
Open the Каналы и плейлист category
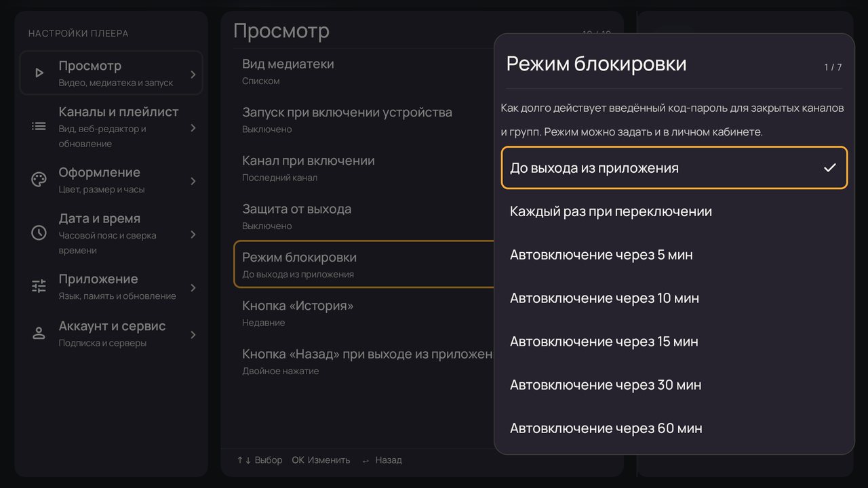pyautogui.click(x=111, y=127)
